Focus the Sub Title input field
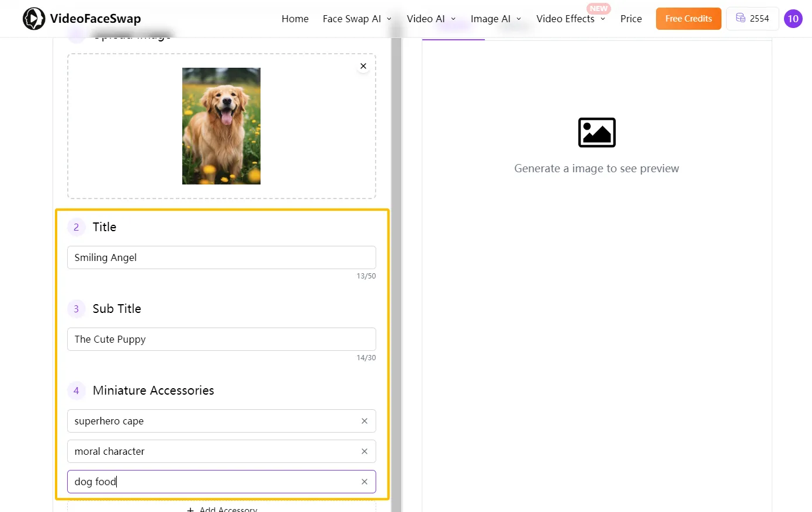The image size is (812, 512). [221, 339]
